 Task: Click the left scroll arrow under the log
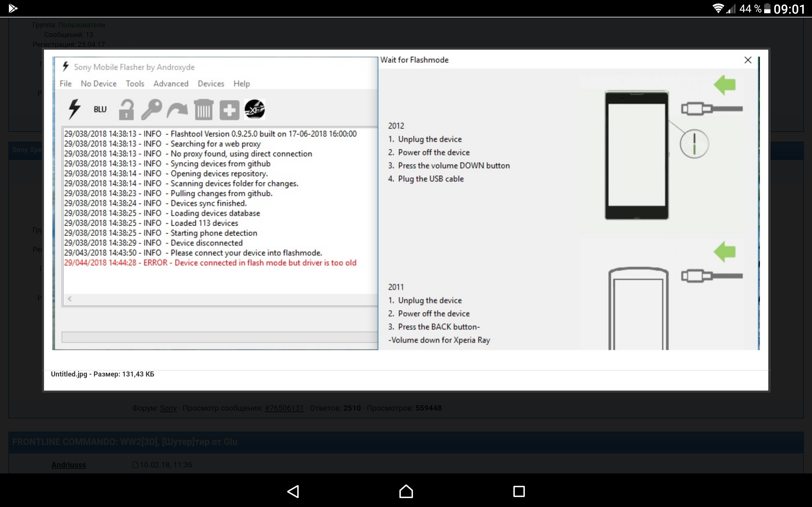pos(70,299)
